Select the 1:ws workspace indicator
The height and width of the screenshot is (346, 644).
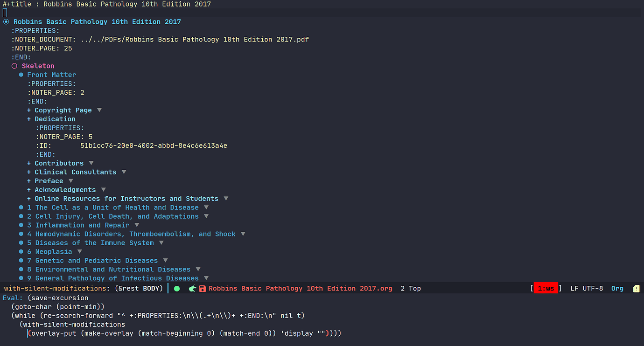point(545,288)
